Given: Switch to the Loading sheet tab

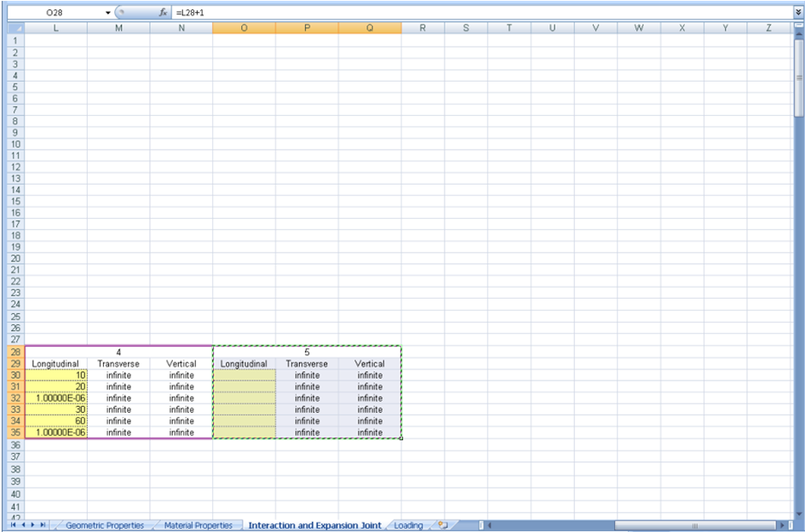Looking at the screenshot, I should click(x=408, y=525).
